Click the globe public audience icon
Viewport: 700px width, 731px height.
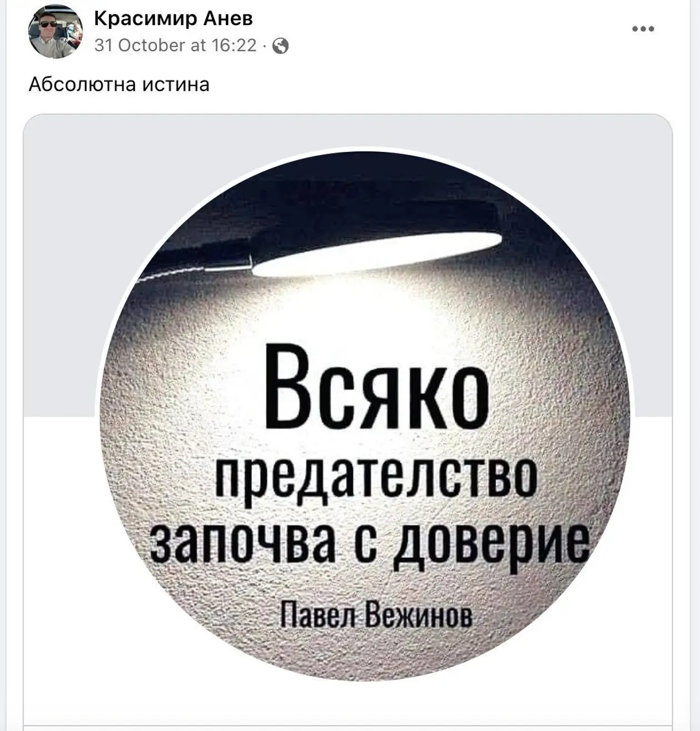[281, 46]
